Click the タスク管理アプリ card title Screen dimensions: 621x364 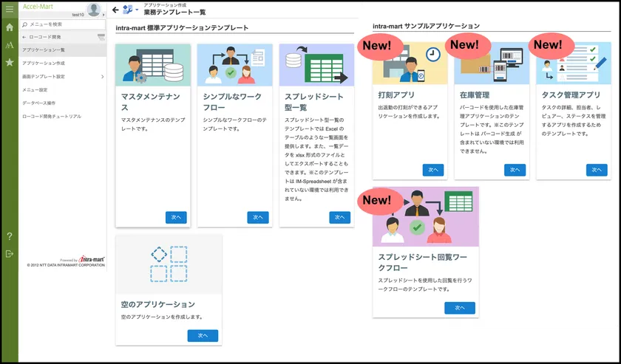point(571,95)
